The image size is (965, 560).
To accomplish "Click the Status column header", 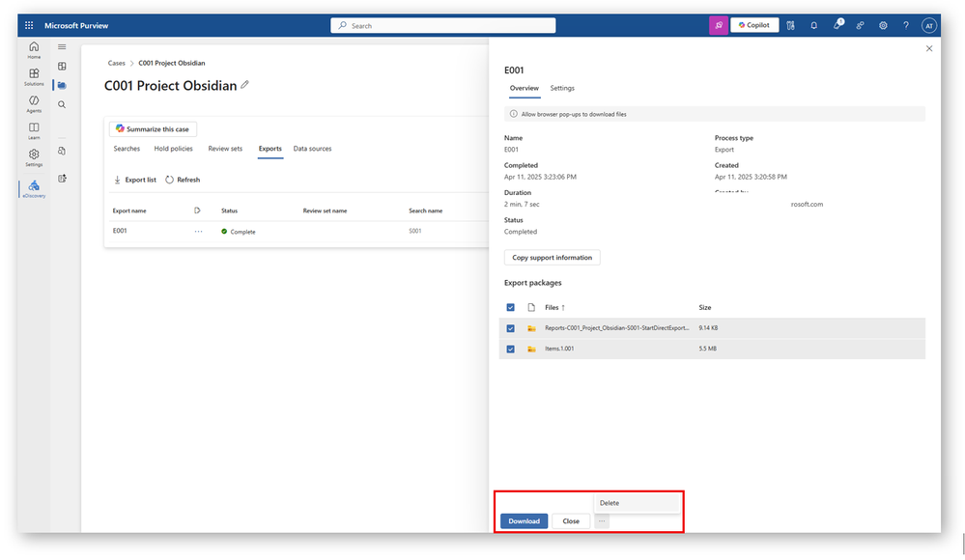I will point(230,210).
